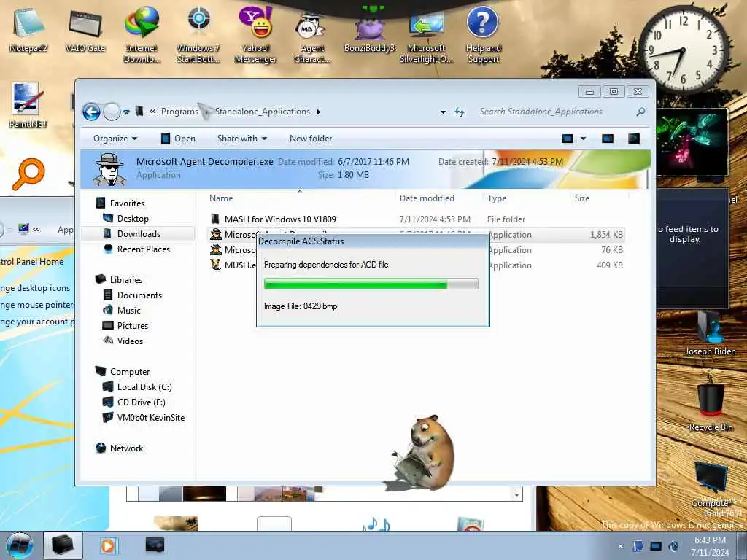Click the media player taskbar button

coord(108,545)
